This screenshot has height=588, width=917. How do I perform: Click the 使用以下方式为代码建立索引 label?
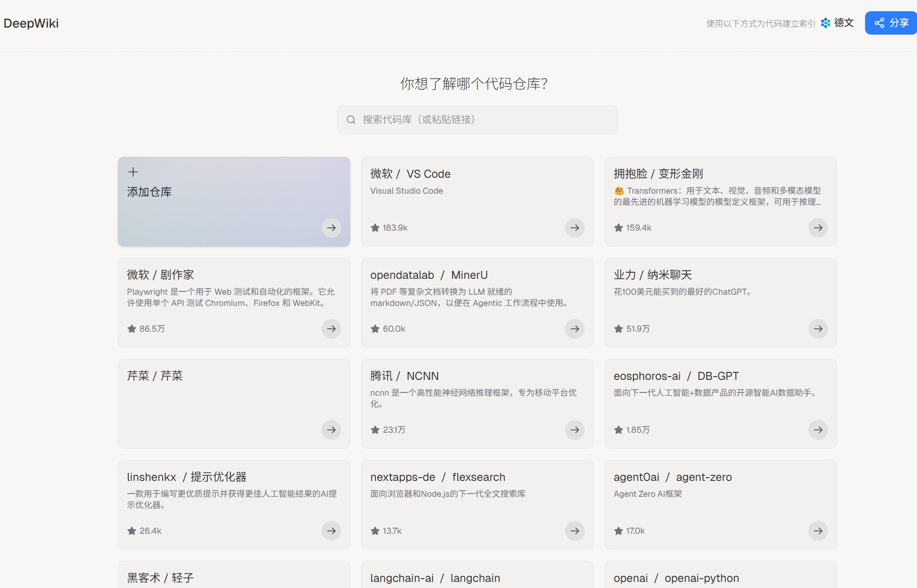pyautogui.click(x=761, y=23)
